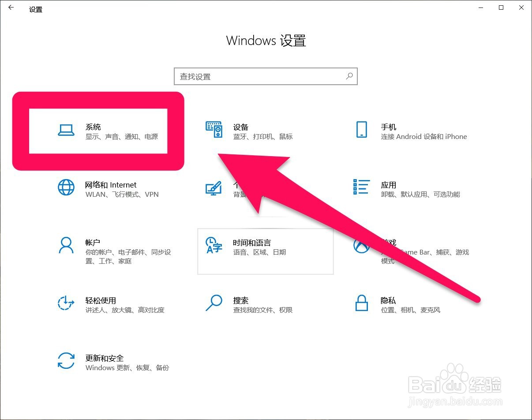Click the text 位置、相机、麦克风
532x420 pixels.
coord(411,310)
